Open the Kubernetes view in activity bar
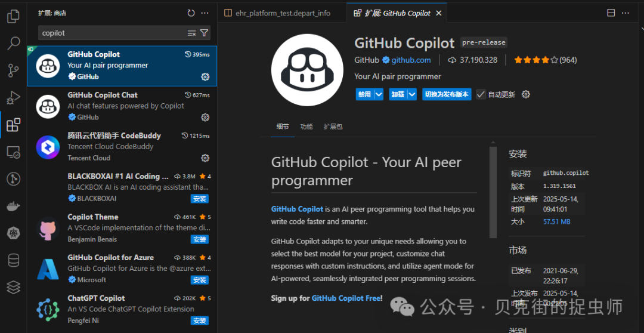644x333 pixels. click(x=14, y=233)
